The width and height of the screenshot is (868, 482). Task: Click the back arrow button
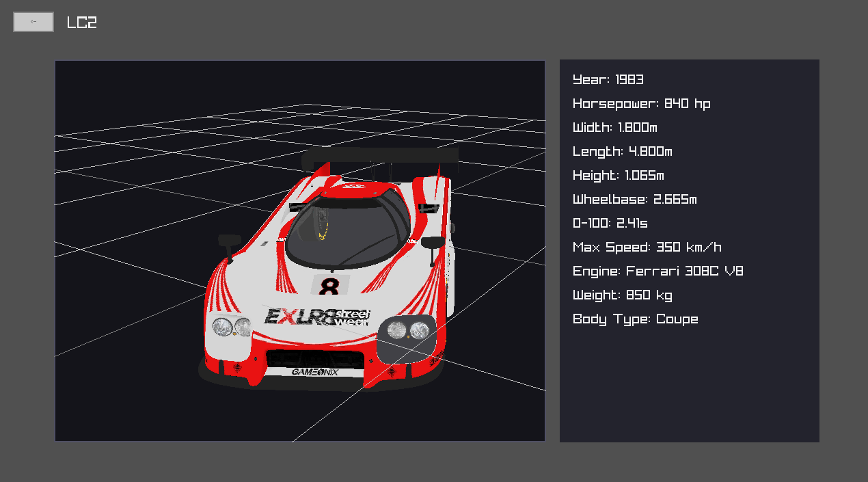pos(33,22)
